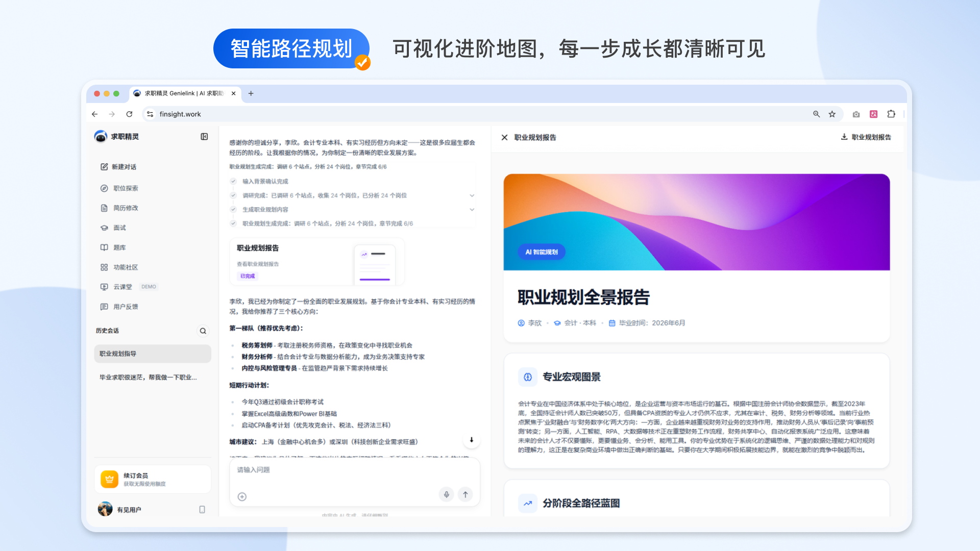The image size is (980, 551).
Task: Send the message with the up arrow
Action: (x=465, y=494)
